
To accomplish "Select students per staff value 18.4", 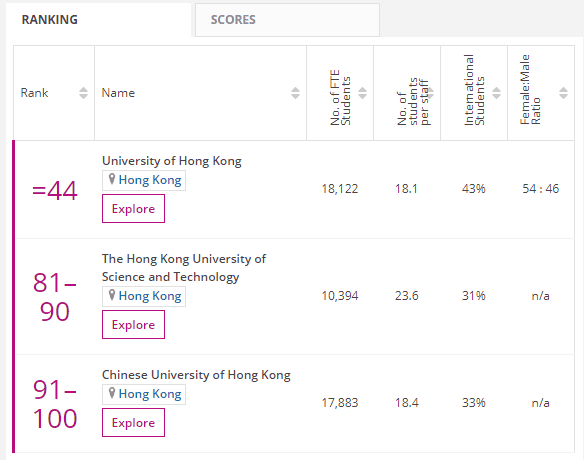I will (x=406, y=403).
